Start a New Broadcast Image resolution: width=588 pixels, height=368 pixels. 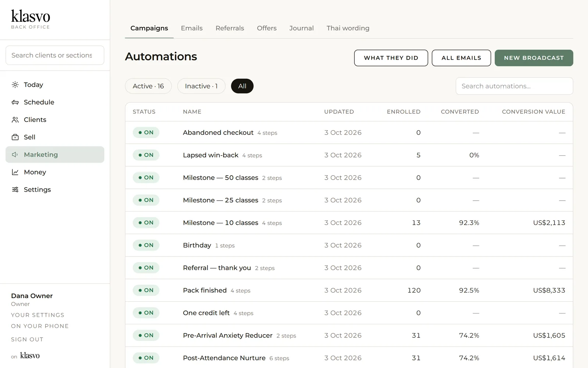534,58
